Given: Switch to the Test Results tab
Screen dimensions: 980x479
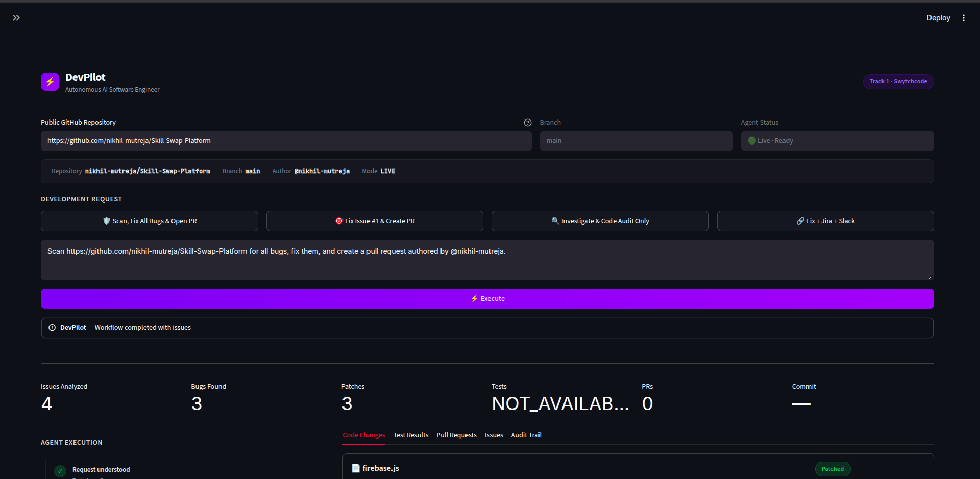Looking at the screenshot, I should pos(411,435).
